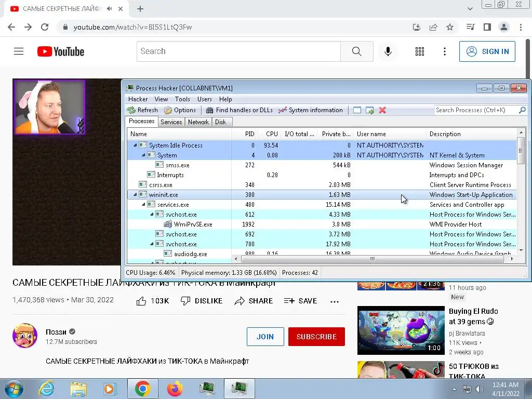Collapse the System process node

coord(143,155)
